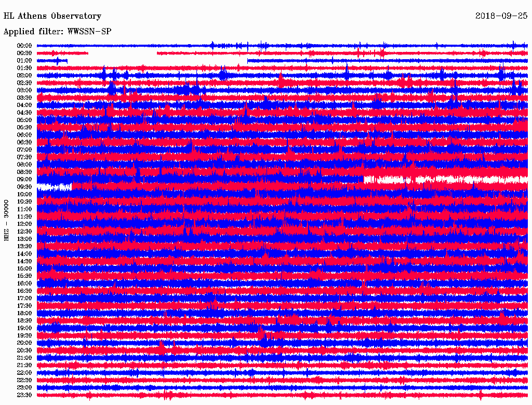Select the 07:00 time label
This screenshot has width=532, height=405.
click(x=24, y=150)
